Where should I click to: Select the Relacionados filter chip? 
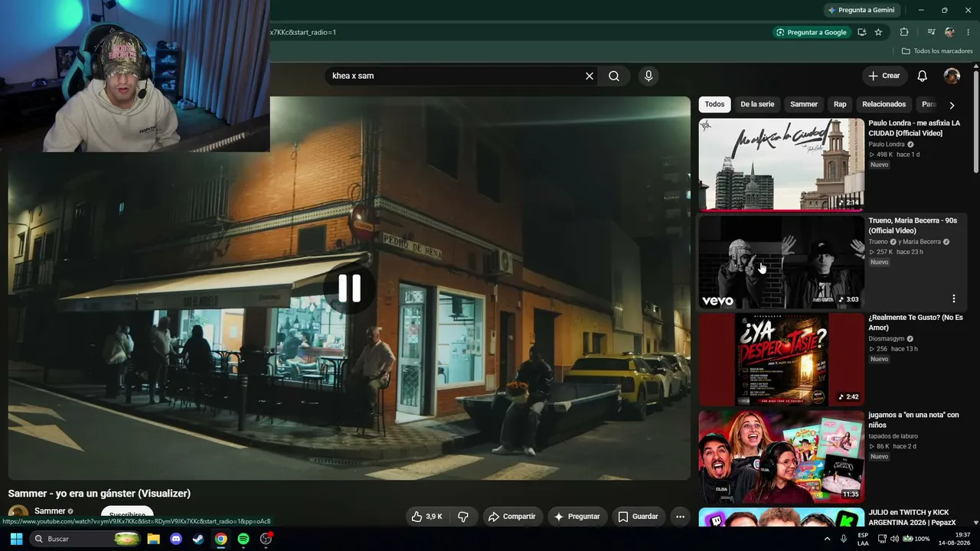pos(884,104)
